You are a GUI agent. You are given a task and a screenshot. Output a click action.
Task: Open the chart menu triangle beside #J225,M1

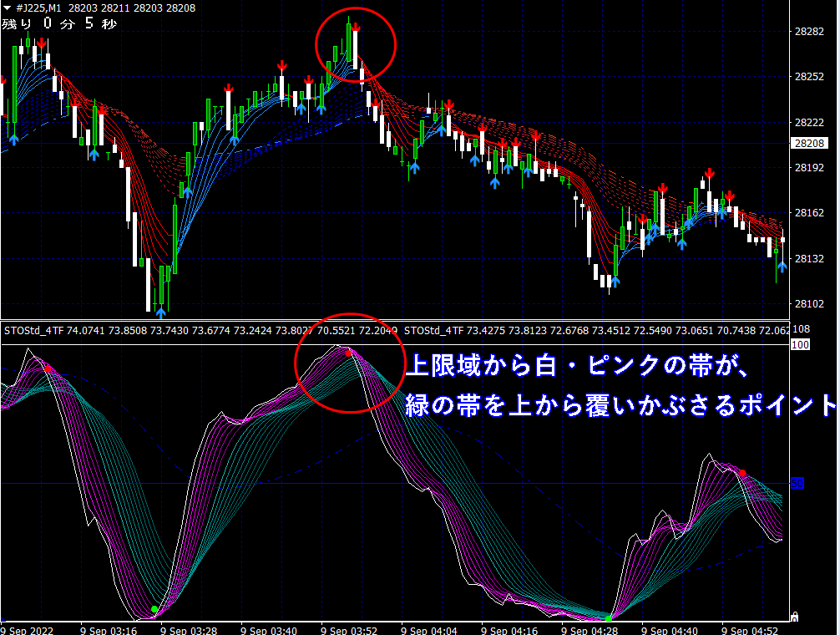7,8
